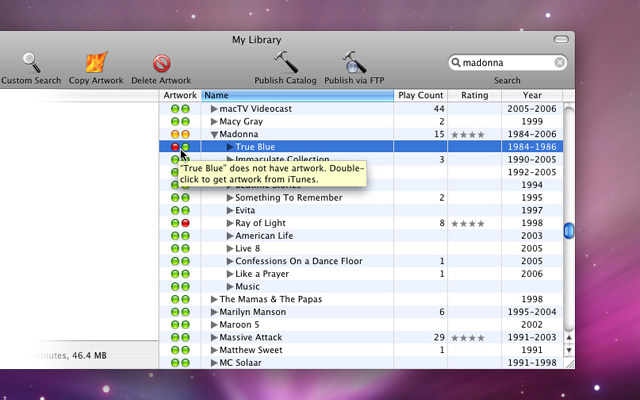Screen dimensions: 640x400
Task: Sort by Play Count column header
Action: (420, 96)
